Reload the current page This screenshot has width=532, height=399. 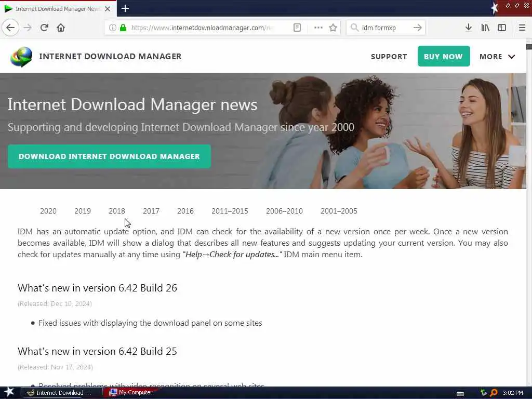44,28
